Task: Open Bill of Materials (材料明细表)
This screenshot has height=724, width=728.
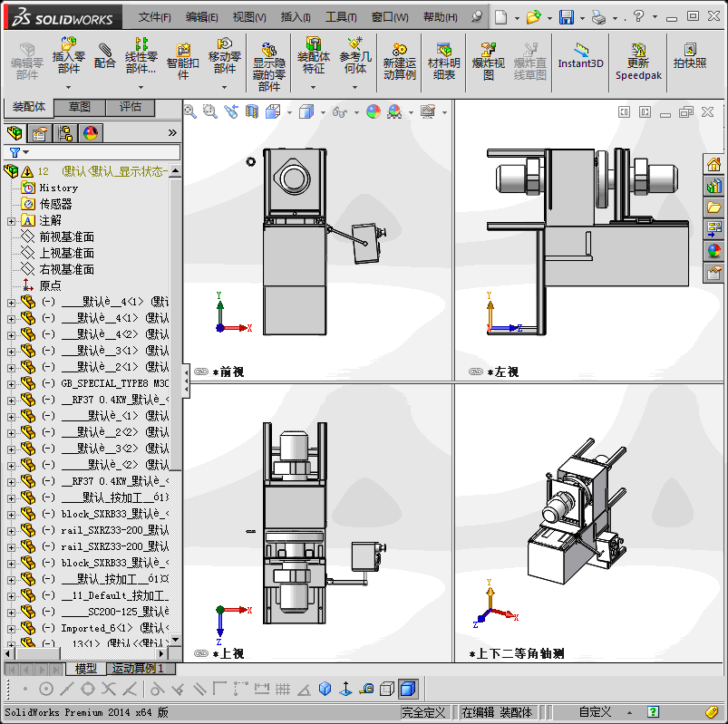Action: 444,62
